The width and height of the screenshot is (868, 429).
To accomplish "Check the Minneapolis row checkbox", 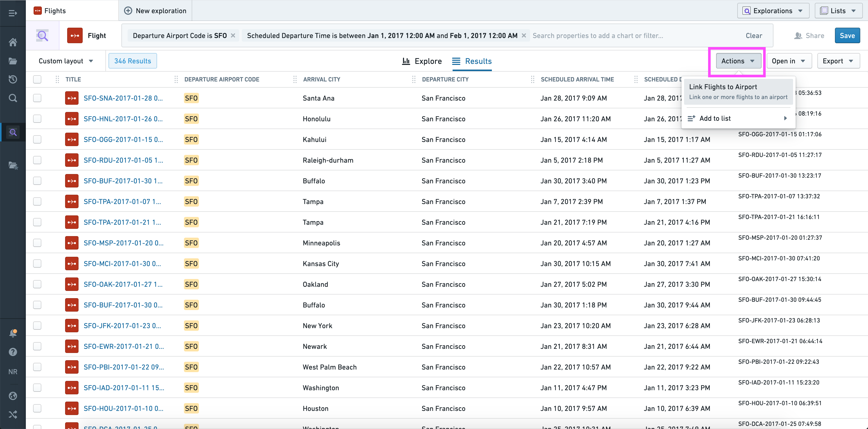I will [x=37, y=243].
